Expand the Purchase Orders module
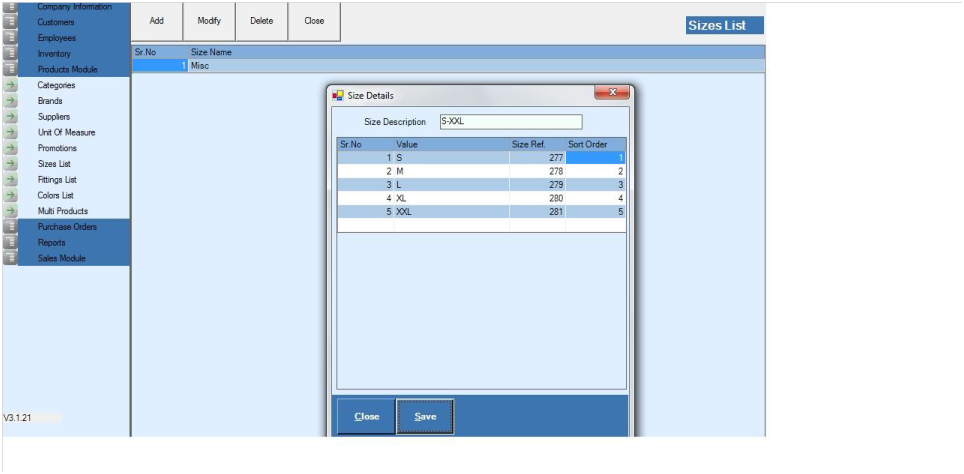This screenshot has width=964, height=474. pos(66,227)
